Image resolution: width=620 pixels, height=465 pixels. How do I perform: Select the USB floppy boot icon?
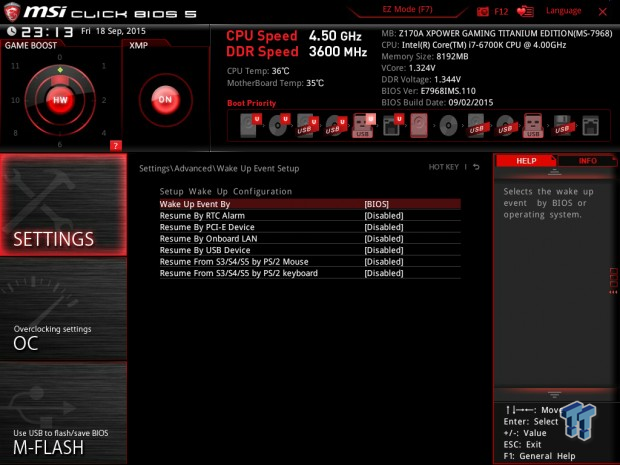click(562, 126)
